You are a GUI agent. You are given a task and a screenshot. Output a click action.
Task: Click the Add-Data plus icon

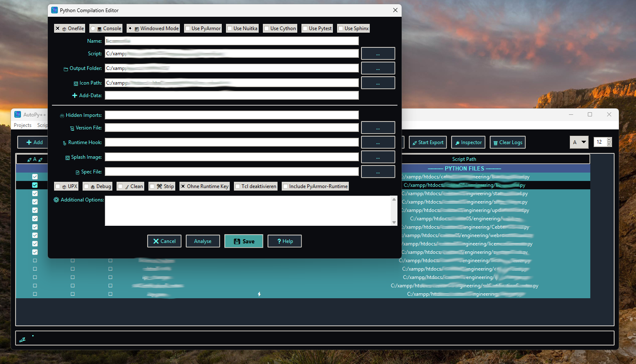(x=75, y=95)
